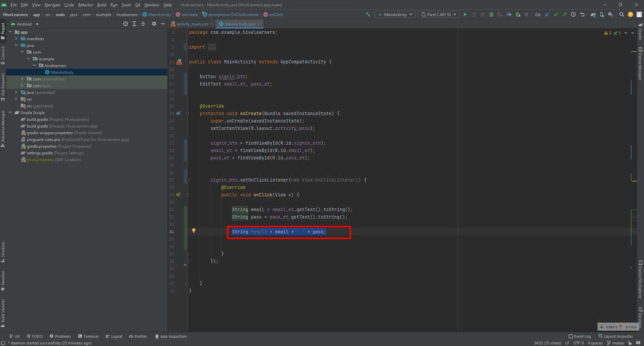Screen dimensions: 644x346
Task: Collapse the app module tree node
Action: pyautogui.click(x=10, y=32)
